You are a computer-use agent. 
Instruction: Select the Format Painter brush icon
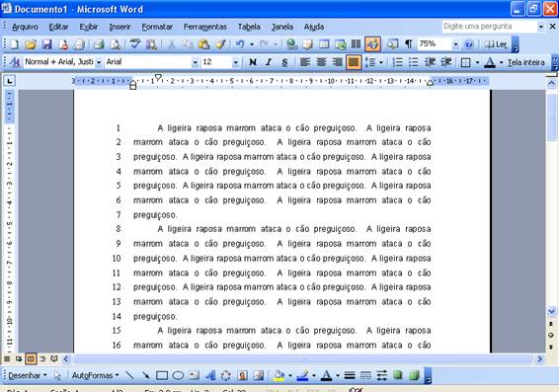point(220,44)
